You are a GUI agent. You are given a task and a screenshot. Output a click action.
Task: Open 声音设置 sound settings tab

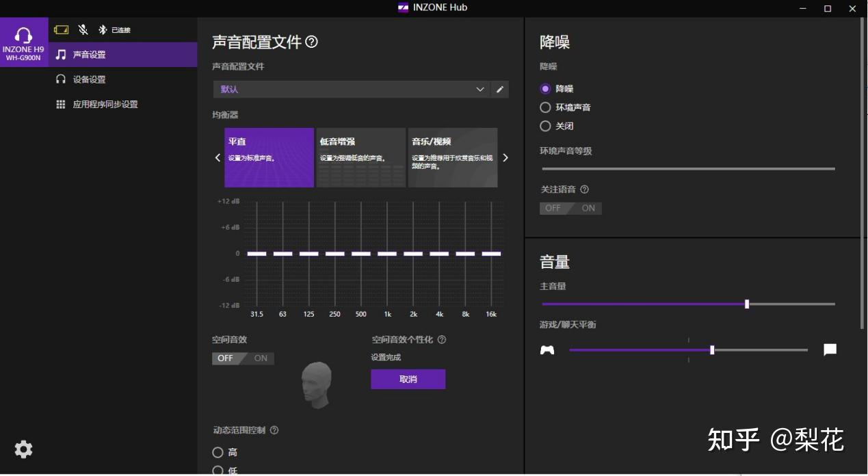coord(123,55)
